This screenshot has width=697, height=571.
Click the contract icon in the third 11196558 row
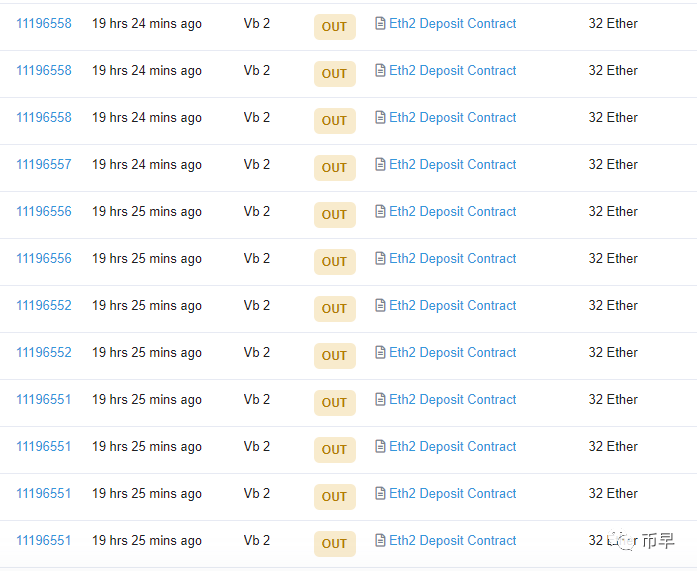pos(380,118)
